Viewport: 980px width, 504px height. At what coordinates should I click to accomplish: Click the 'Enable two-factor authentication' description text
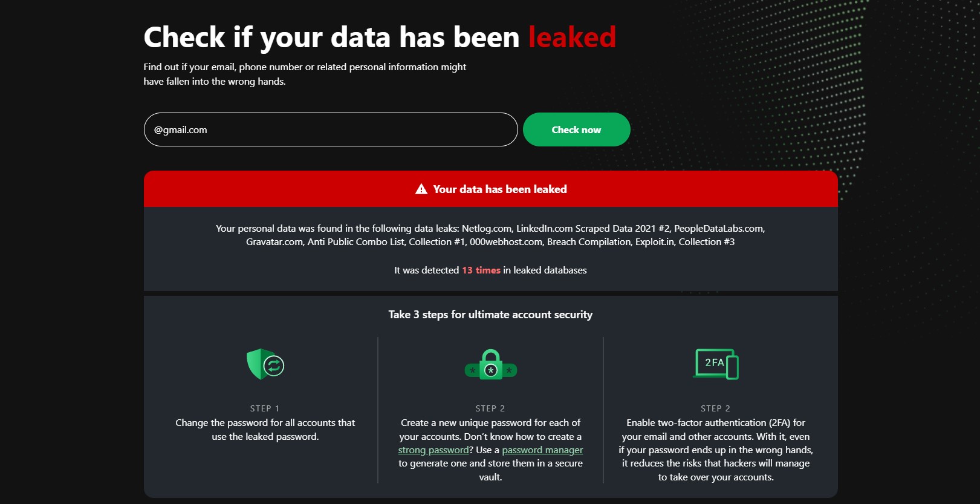click(716, 450)
